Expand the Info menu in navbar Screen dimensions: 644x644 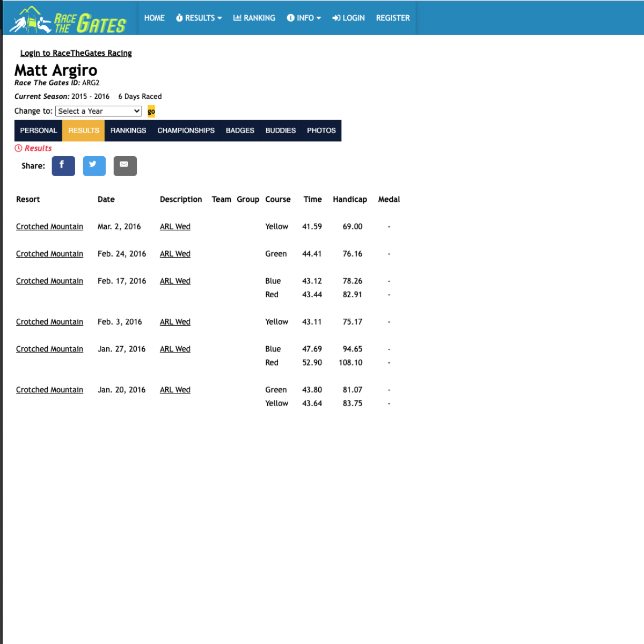pyautogui.click(x=304, y=18)
